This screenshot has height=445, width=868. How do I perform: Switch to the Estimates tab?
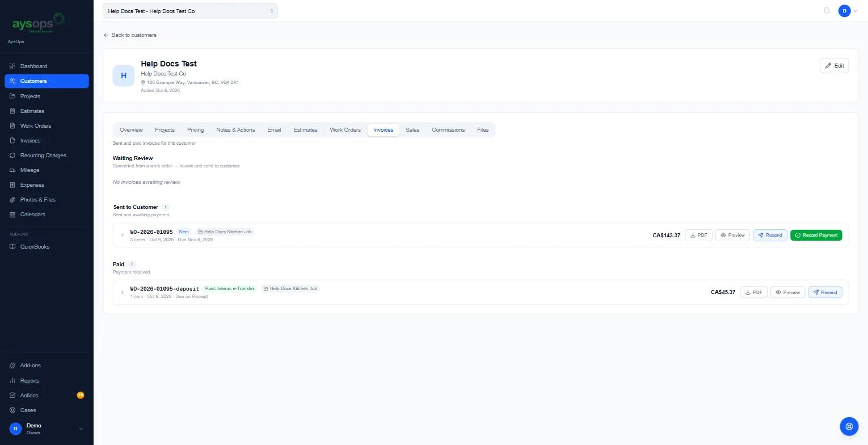[305, 130]
